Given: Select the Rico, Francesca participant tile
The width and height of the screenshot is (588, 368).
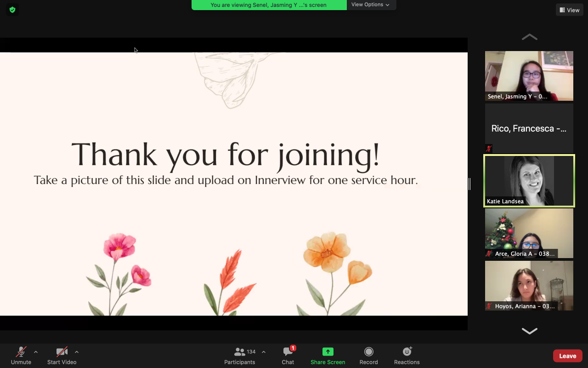Looking at the screenshot, I should [x=529, y=128].
